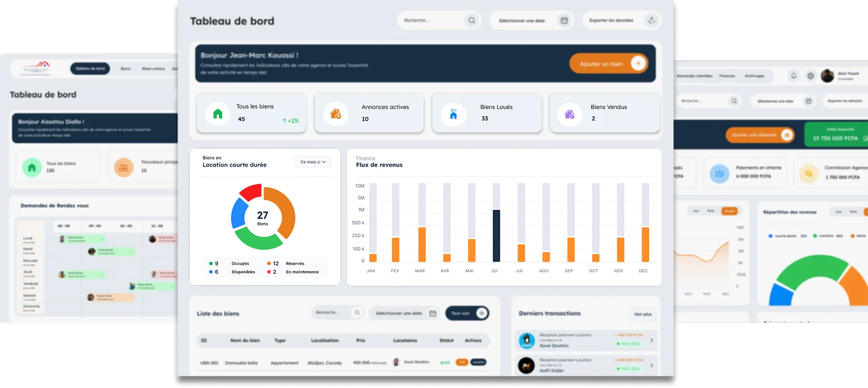Click the search magnifier icon in top header
Image resolution: width=868 pixels, height=388 pixels.
point(471,21)
